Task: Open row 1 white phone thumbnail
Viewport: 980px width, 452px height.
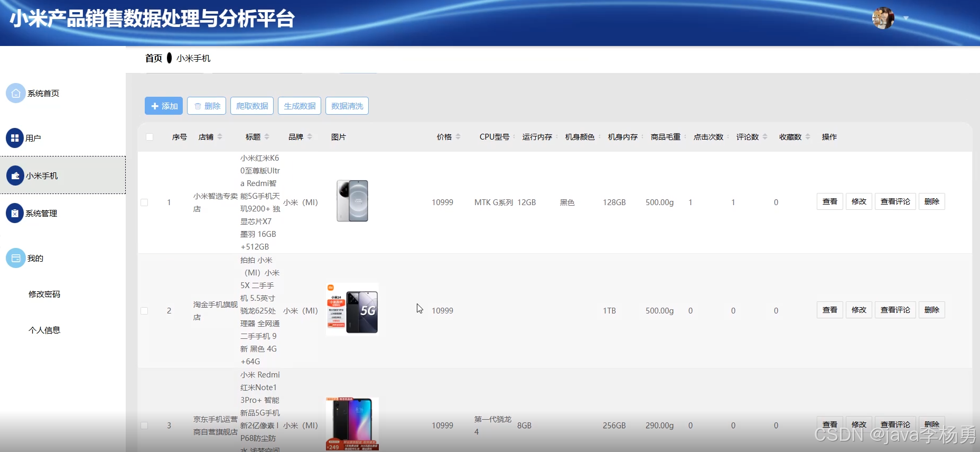Action: click(x=352, y=201)
